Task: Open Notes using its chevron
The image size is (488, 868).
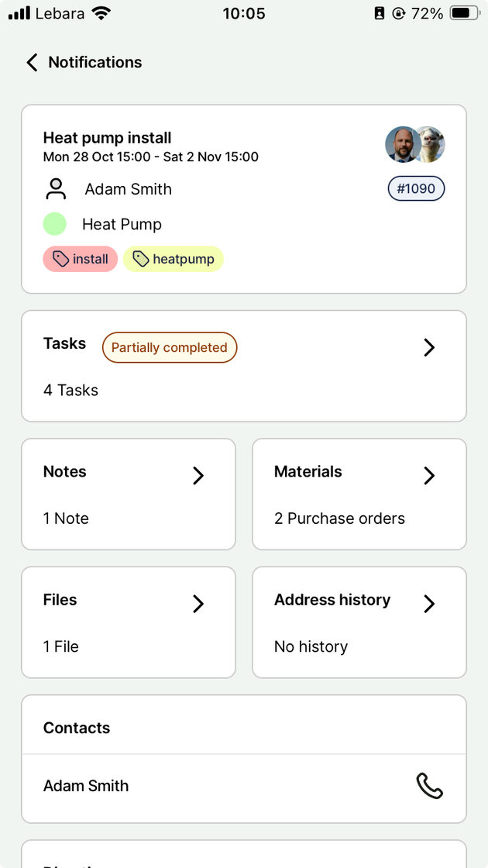Action: pos(198,476)
